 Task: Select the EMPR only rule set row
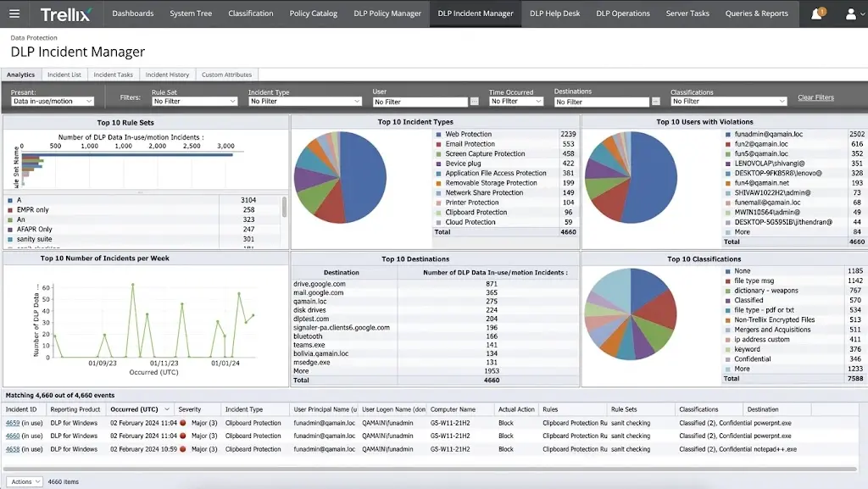coord(142,209)
